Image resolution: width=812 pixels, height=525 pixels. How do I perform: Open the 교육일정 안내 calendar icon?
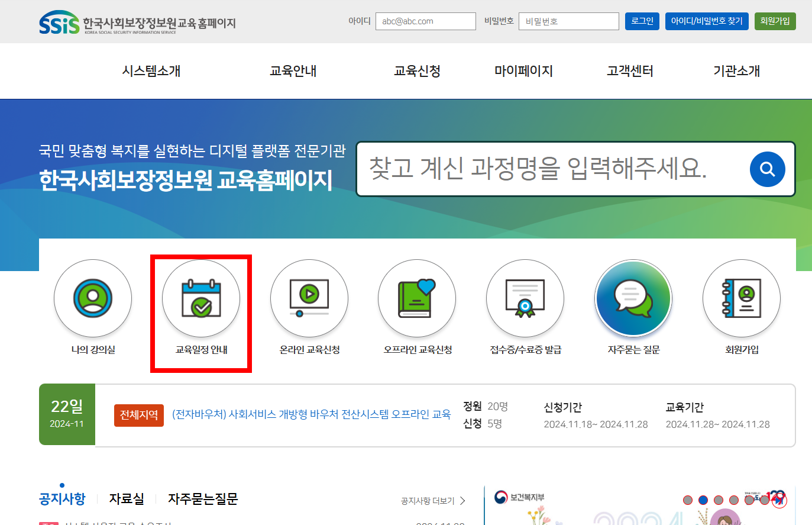point(201,298)
